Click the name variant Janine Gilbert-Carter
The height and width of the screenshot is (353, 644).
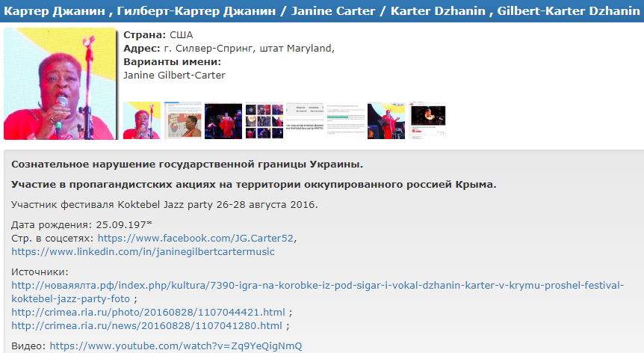174,75
